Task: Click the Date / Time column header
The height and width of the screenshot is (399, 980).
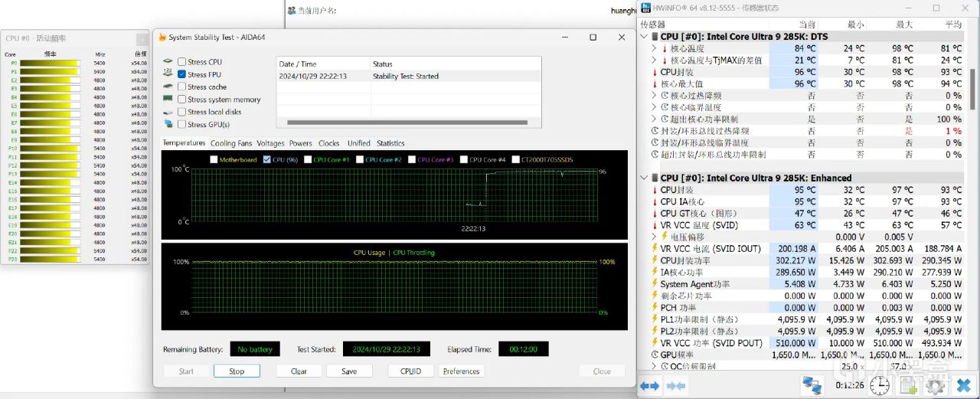Action: pos(323,64)
